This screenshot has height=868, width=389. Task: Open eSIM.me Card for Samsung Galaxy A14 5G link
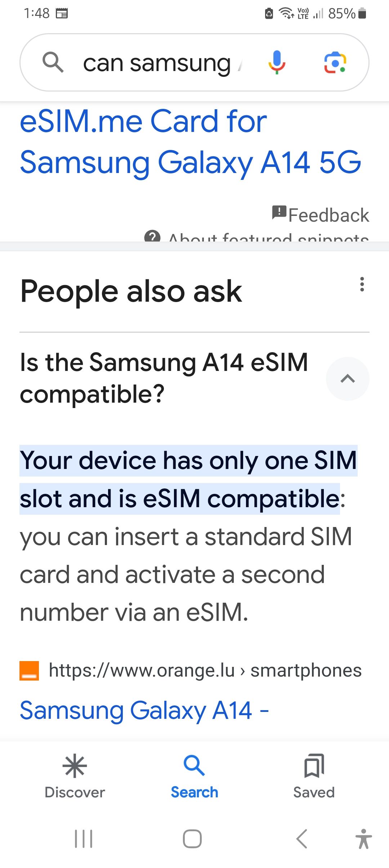pyautogui.click(x=190, y=142)
